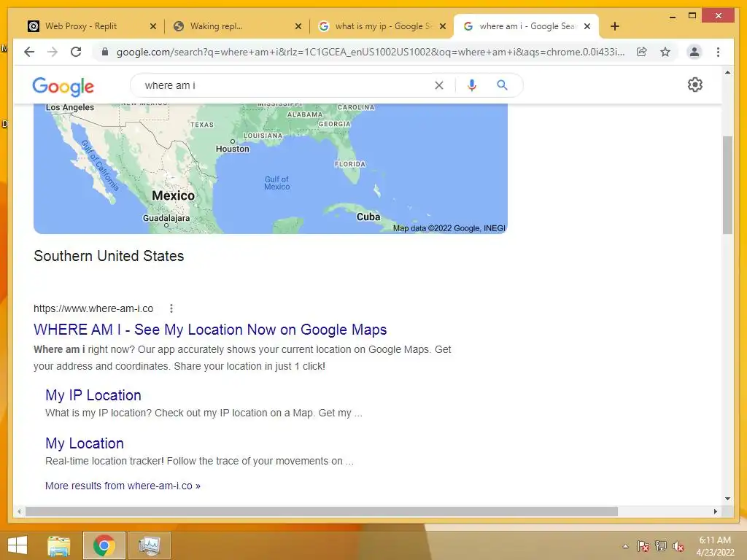Bookmark this page with star icon
This screenshot has height=560, width=747.
point(665,52)
